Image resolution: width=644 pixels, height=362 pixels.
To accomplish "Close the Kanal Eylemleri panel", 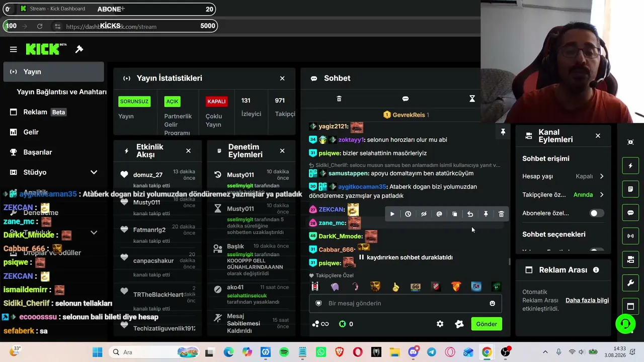I will (598, 136).
